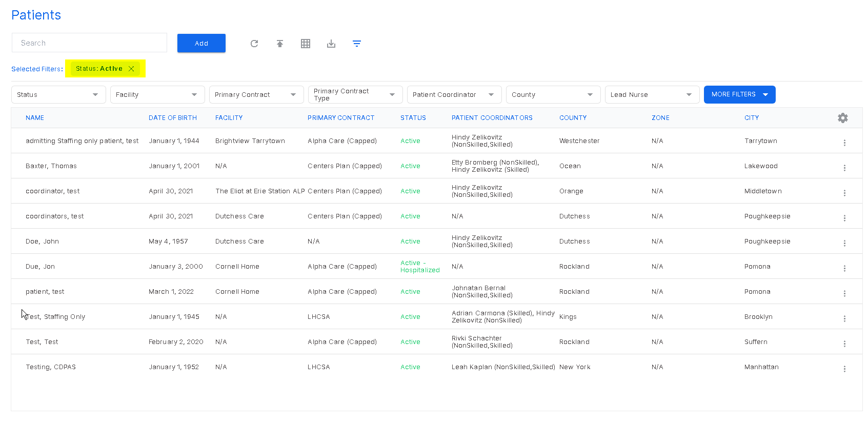Viewport: 868px width, 422px height.
Task: Expand the Status filter dropdown
Action: point(58,94)
